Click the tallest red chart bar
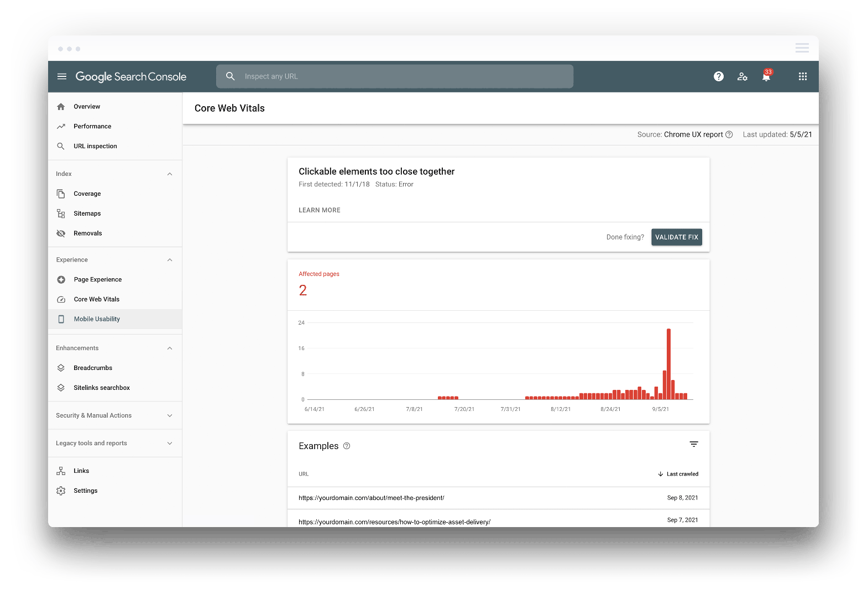 (668, 364)
